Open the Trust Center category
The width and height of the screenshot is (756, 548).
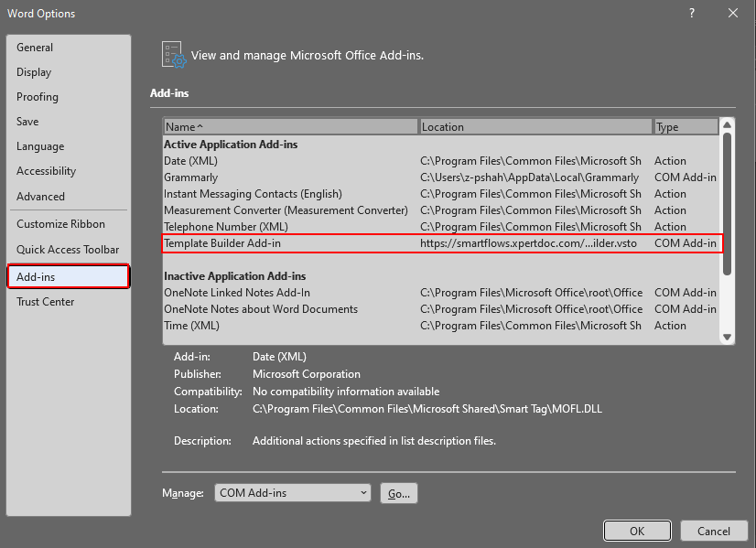pyautogui.click(x=46, y=302)
